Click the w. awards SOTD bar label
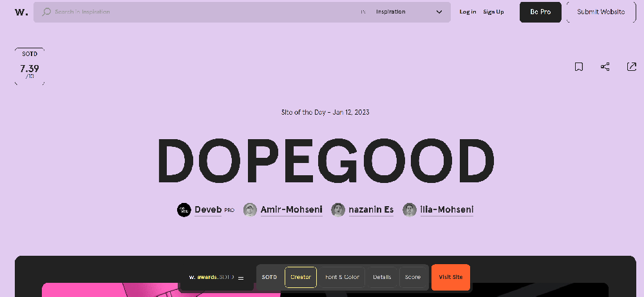644x297 pixels. coord(211,277)
